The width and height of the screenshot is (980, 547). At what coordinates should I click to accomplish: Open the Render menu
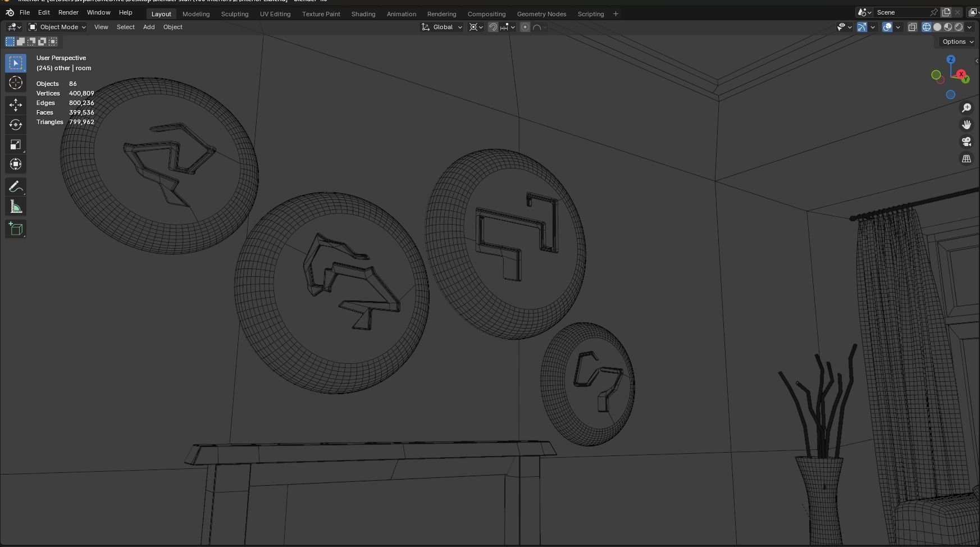[x=69, y=12]
